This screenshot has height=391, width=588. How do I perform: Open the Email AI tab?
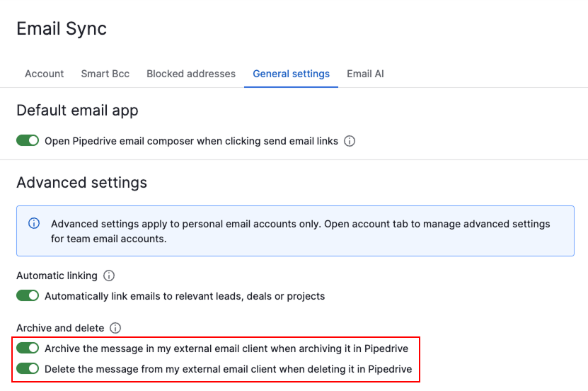point(365,74)
